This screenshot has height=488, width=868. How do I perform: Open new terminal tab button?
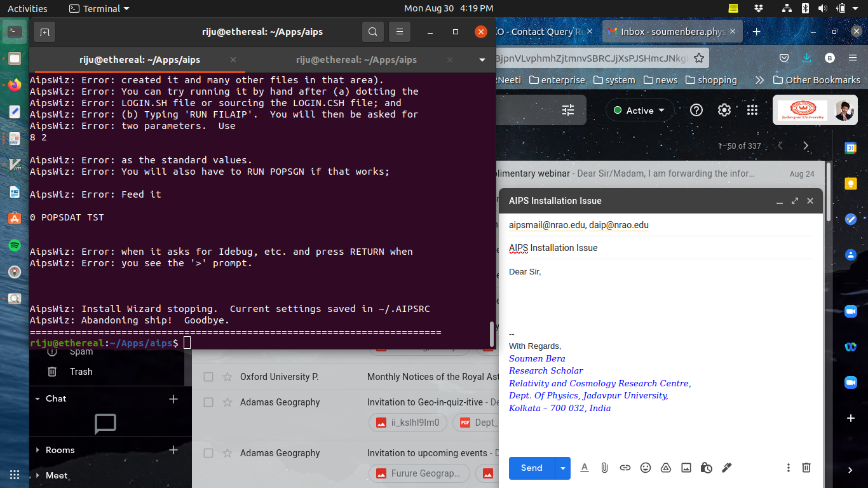[44, 32]
